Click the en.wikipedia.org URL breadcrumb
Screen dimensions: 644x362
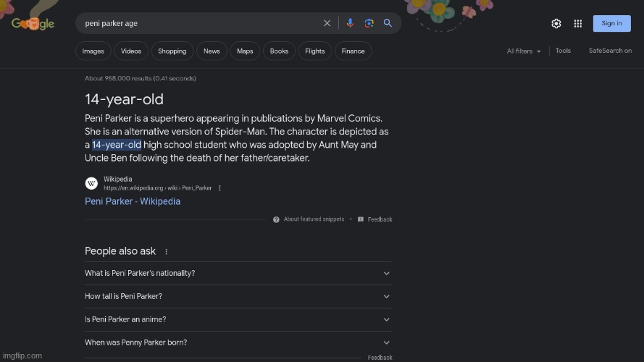tap(157, 188)
